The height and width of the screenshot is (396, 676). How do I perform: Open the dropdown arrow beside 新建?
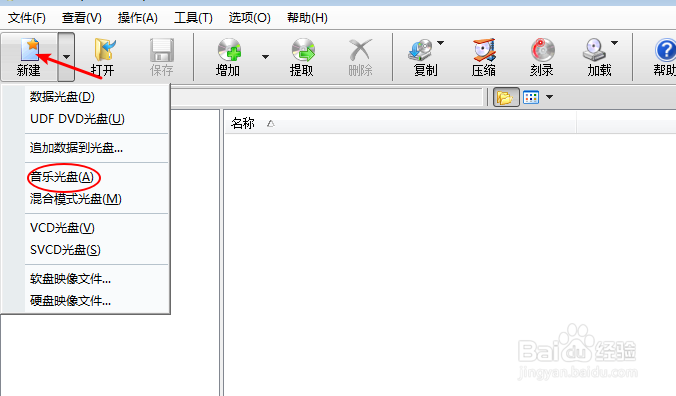(x=66, y=56)
